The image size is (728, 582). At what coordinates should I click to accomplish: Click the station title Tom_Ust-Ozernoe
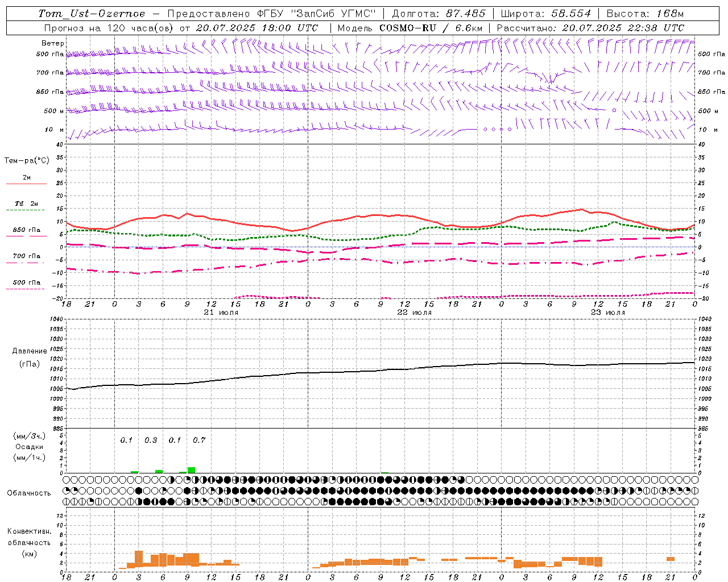point(92,14)
